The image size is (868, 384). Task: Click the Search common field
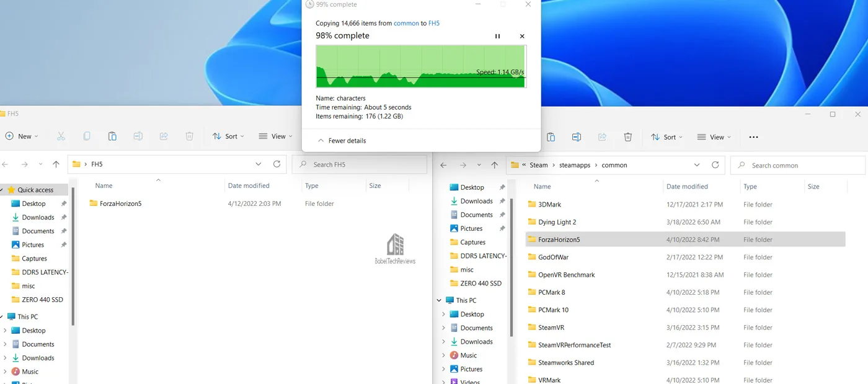click(x=797, y=165)
